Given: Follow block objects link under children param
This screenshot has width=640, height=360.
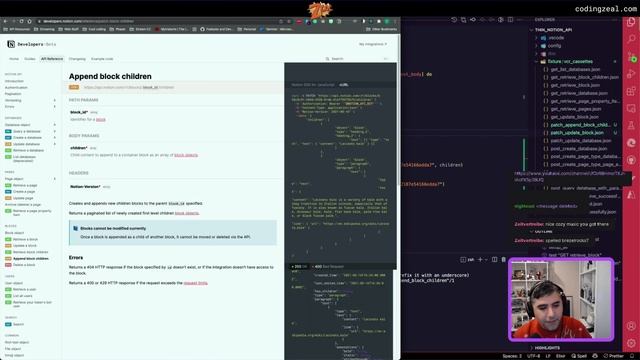Looking at the screenshot, I should (186, 155).
